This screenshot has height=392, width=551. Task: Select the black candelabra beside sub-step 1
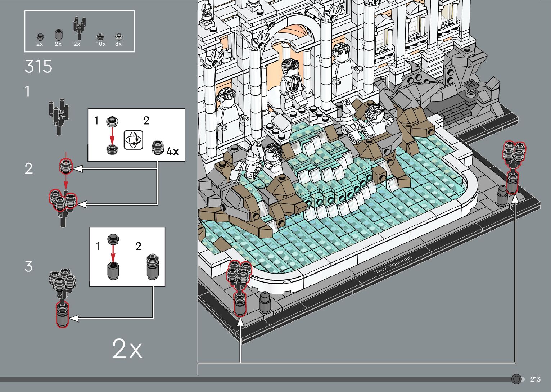(58, 116)
